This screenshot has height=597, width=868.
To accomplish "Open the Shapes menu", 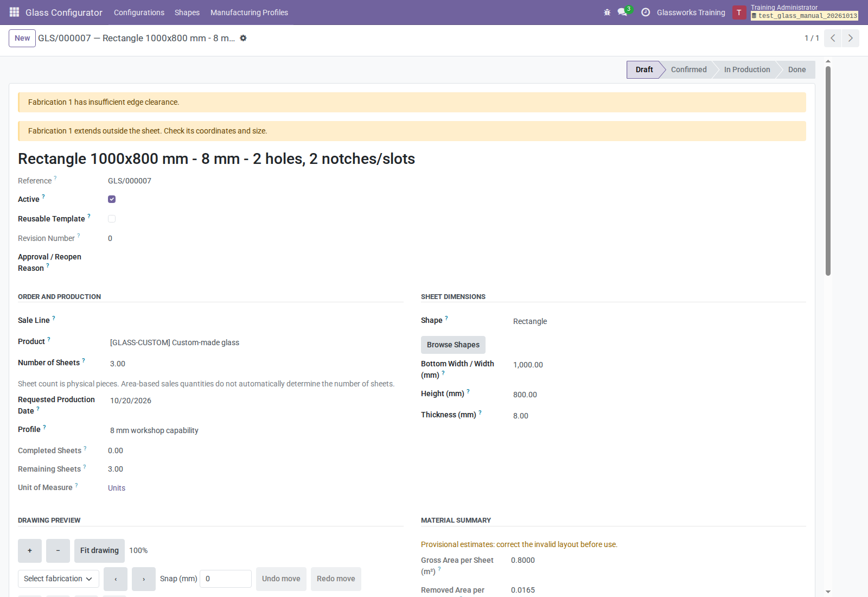I will tap(187, 12).
